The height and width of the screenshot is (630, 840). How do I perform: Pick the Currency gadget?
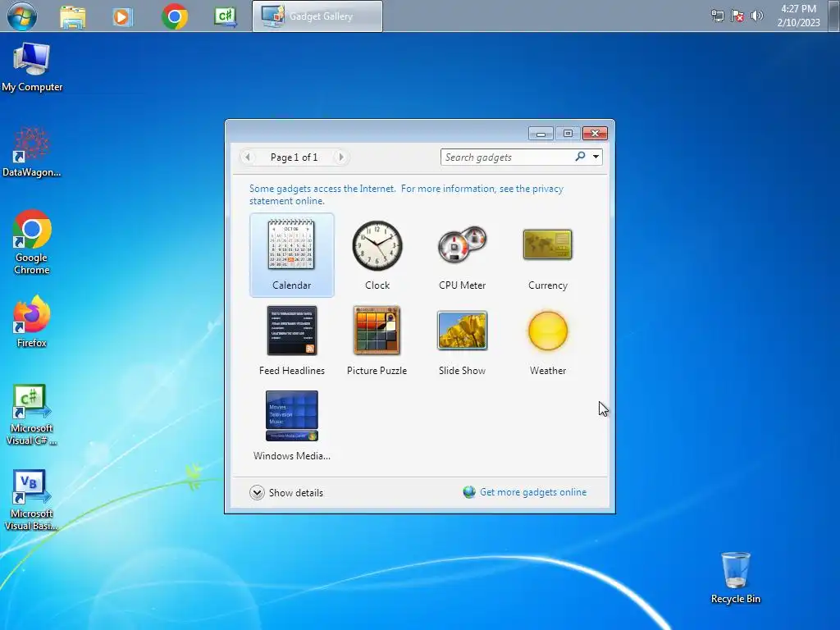coord(547,254)
